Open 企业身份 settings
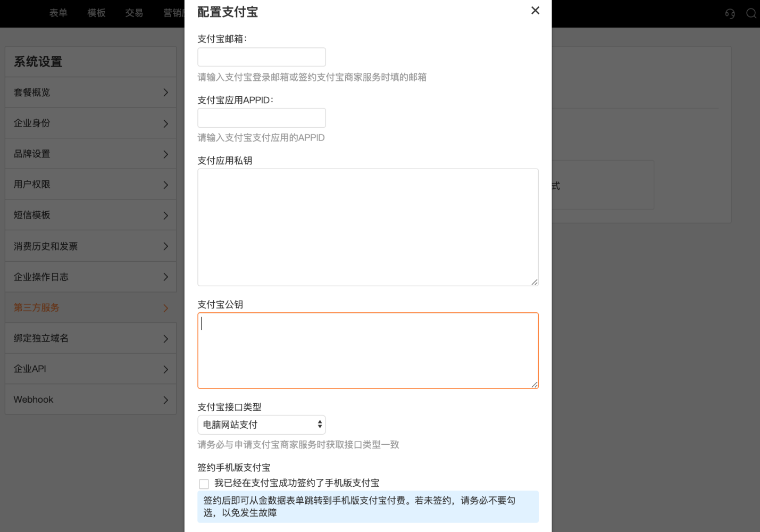 [90, 123]
